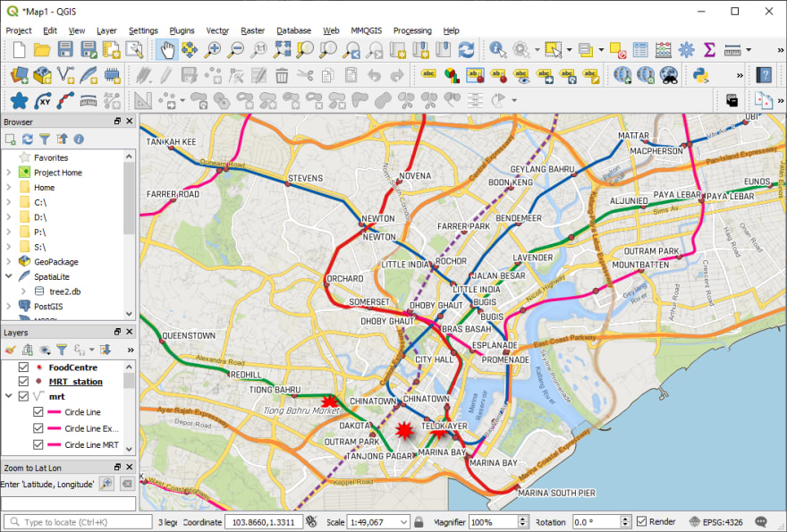Click the filter legend funnel in Layers panel
This screenshot has height=532, width=787.
(62, 350)
